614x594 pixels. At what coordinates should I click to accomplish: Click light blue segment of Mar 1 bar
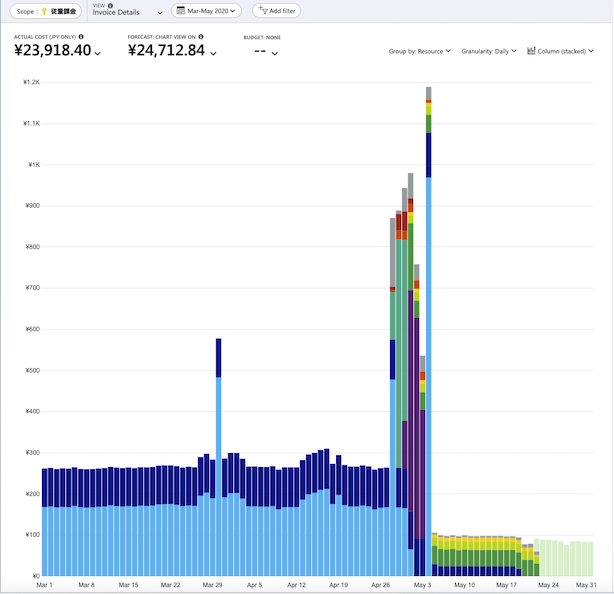pos(43,540)
